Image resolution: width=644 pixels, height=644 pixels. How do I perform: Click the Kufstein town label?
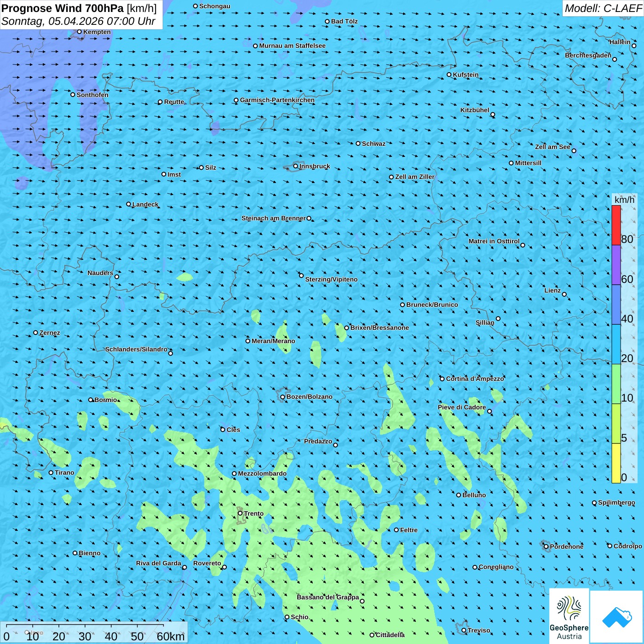pos(466,75)
